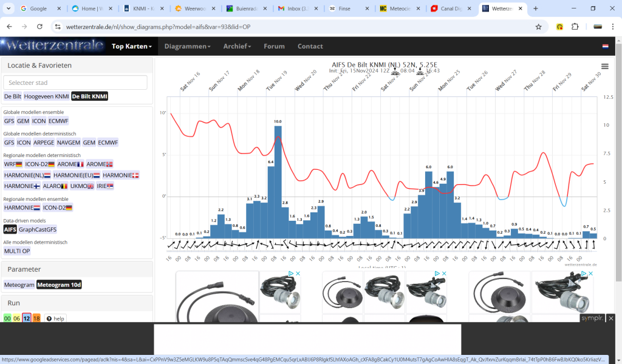Viewport: 622px width, 364px height.
Task: Open the Forum page
Action: [x=274, y=46]
